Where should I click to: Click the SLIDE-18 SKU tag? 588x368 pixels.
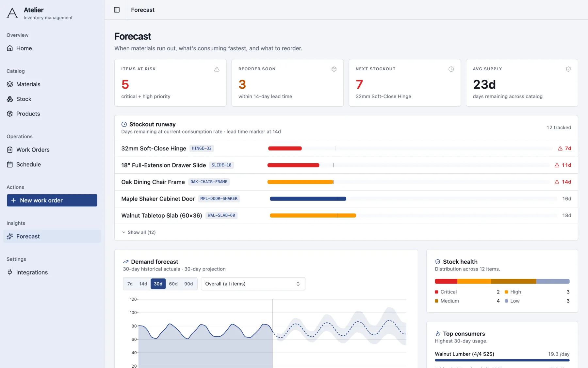221,165
